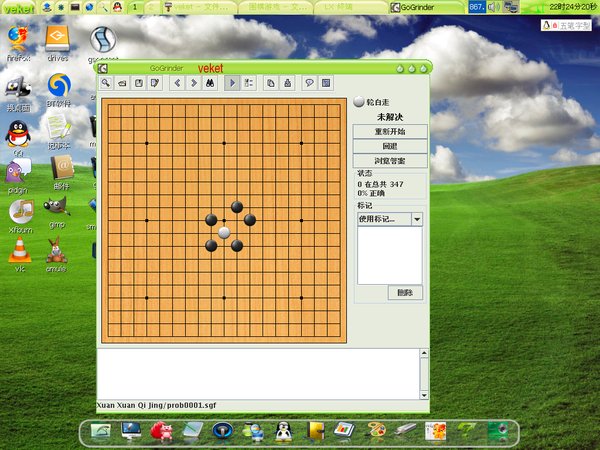Click the 回退 undo button
600x450 pixels.
[390, 146]
